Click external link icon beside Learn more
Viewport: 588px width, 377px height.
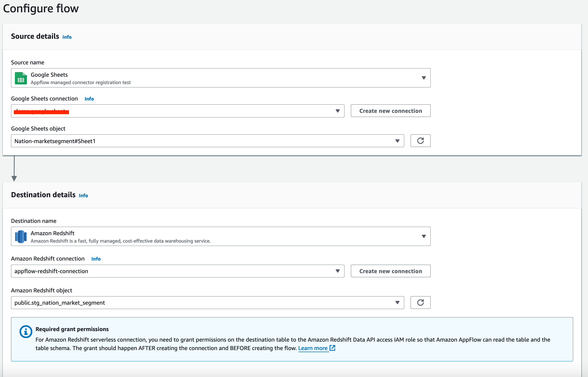pyautogui.click(x=332, y=348)
